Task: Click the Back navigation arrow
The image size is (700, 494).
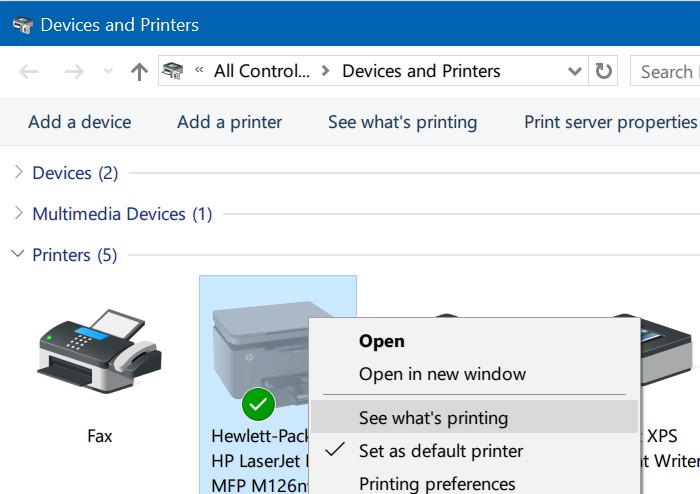Action: [x=29, y=72]
